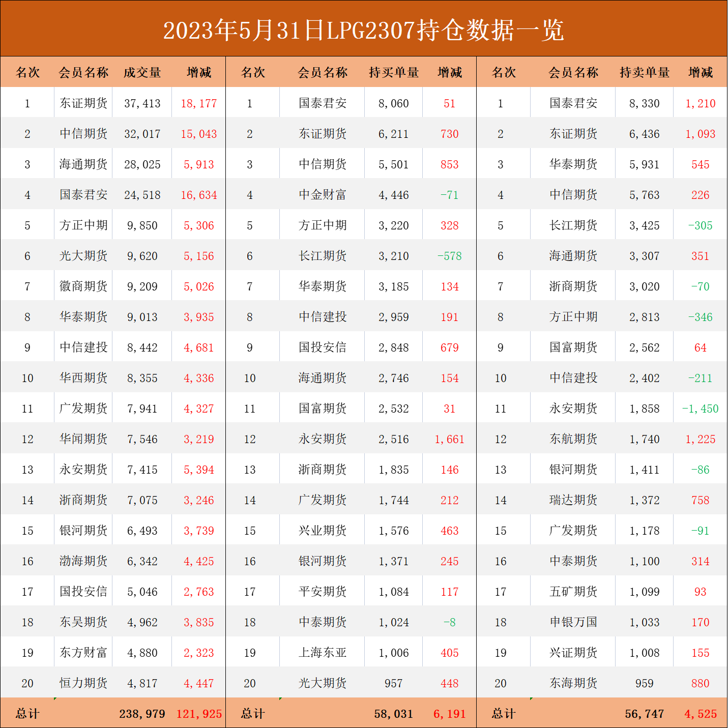Select total volume 238,979
728x728 pixels.
click(142, 714)
